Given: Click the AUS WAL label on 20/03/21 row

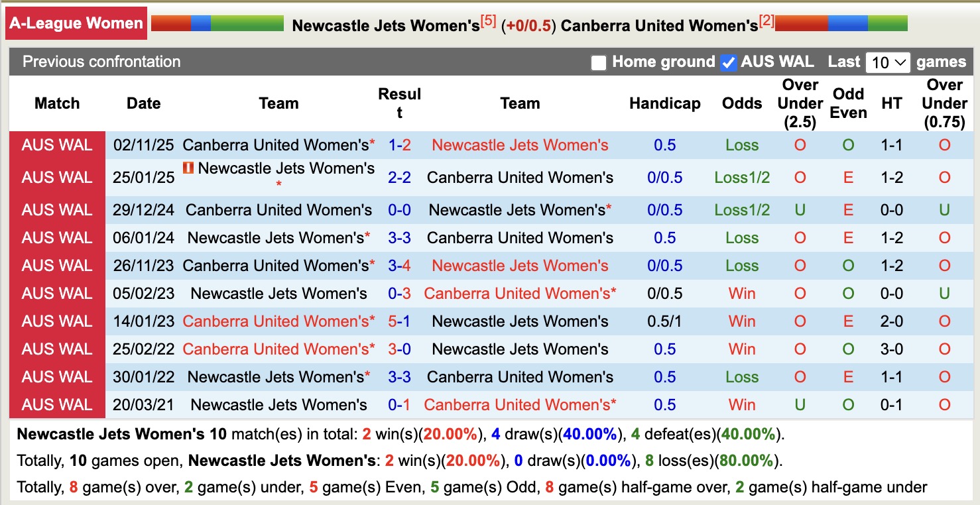Looking at the screenshot, I should pyautogui.click(x=57, y=404).
